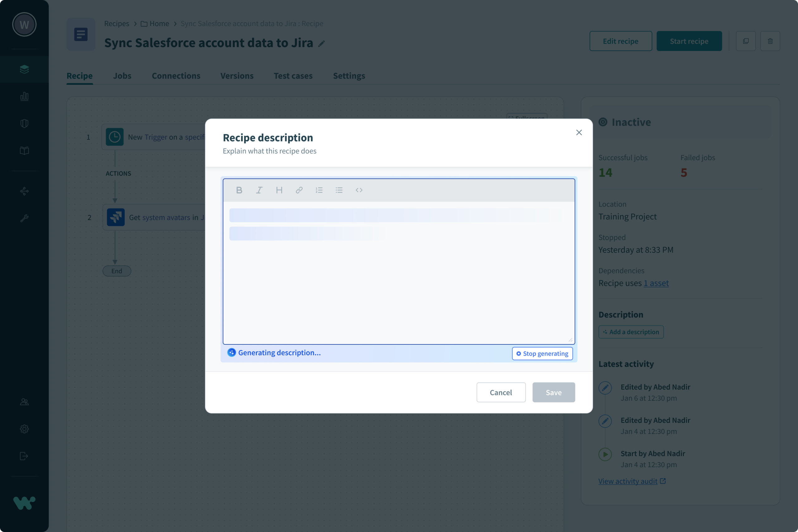Viewport: 798px width, 532px height.
Task: Open the team members icon in sidebar
Action: click(24, 402)
